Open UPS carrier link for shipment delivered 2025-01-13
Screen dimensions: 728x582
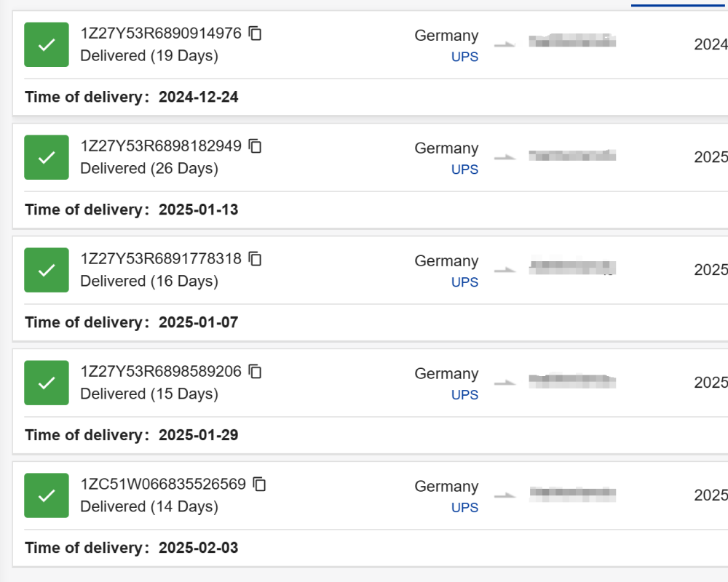[464, 170]
